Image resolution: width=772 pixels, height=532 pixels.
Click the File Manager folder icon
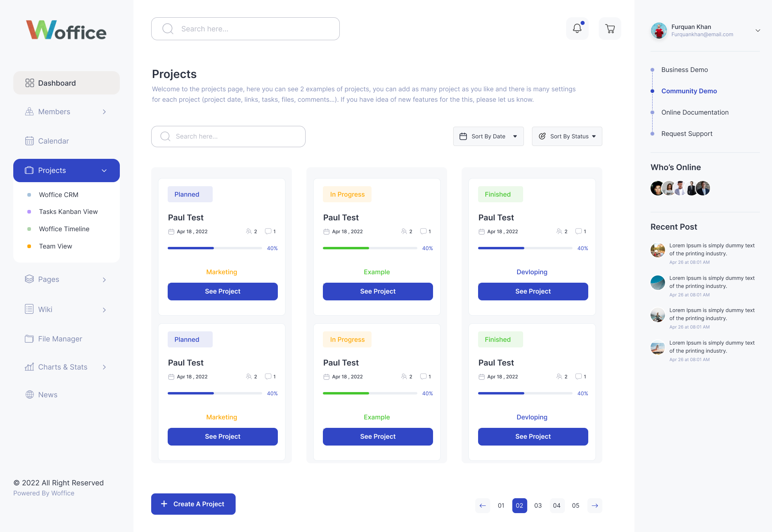click(x=29, y=339)
